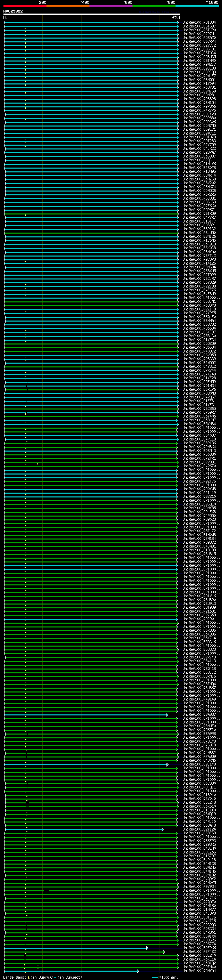Click label UniRef100_A8MQQ1
Viewport: 222px width, 980px height.
coord(199,80)
